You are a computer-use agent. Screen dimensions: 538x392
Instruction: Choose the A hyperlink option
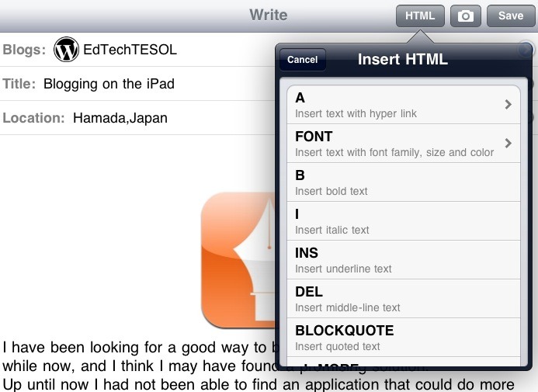point(404,105)
